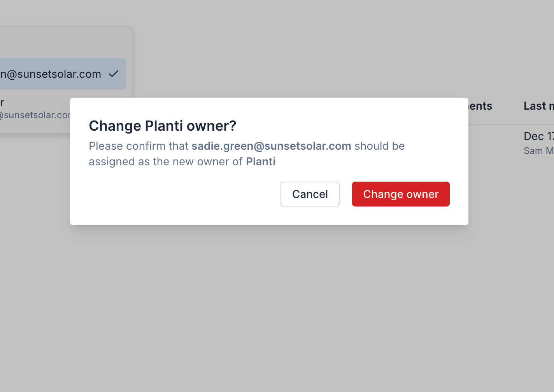Click the bold sadie.green@sunsetsolar.com email text

click(271, 146)
